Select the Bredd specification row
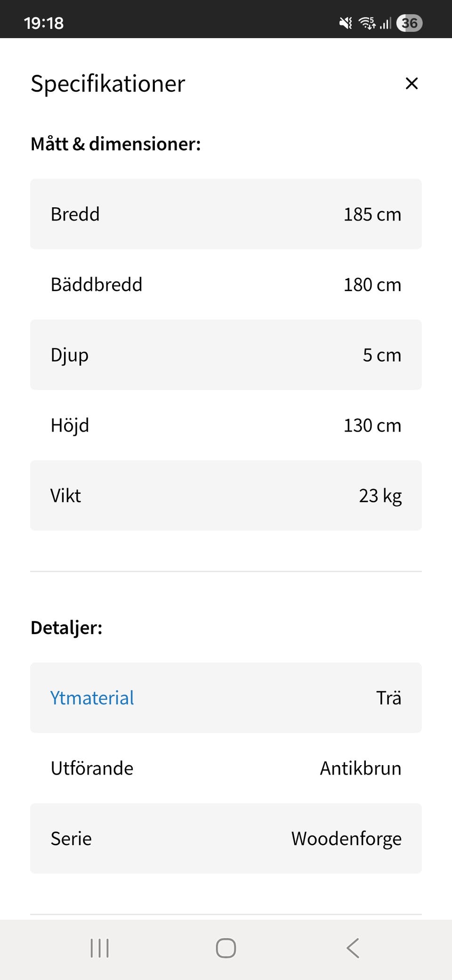 pos(226,214)
